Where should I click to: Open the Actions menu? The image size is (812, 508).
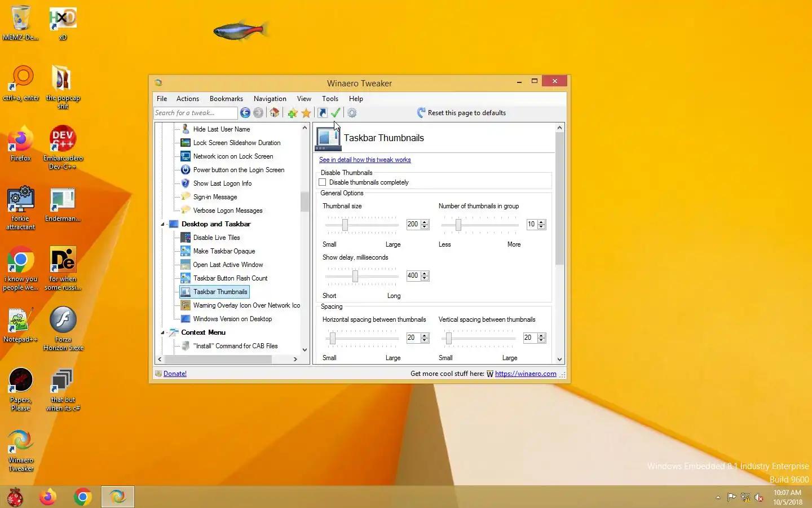188,98
